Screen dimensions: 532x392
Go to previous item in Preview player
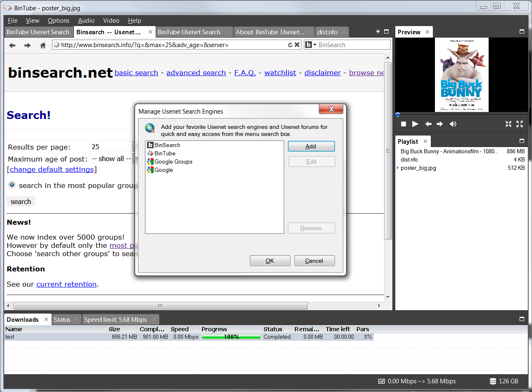pos(428,124)
